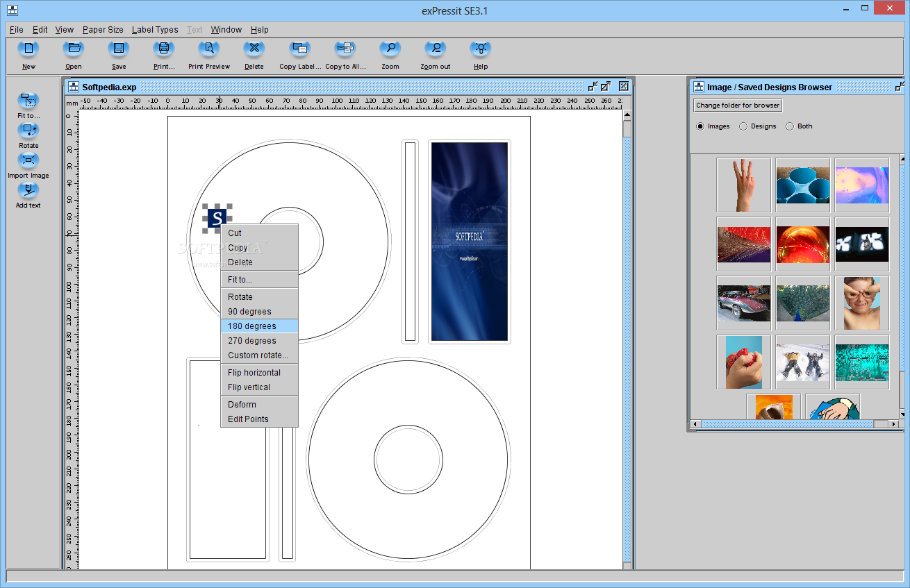The image size is (910, 588).
Task: Click the document vertical scrollbar up arrow
Action: point(627,116)
